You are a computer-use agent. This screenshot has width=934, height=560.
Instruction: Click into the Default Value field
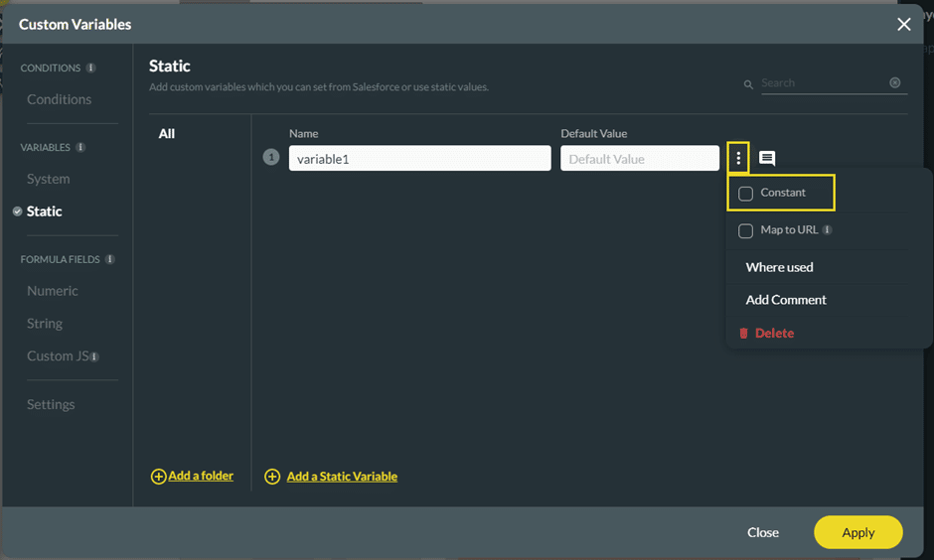(x=639, y=159)
